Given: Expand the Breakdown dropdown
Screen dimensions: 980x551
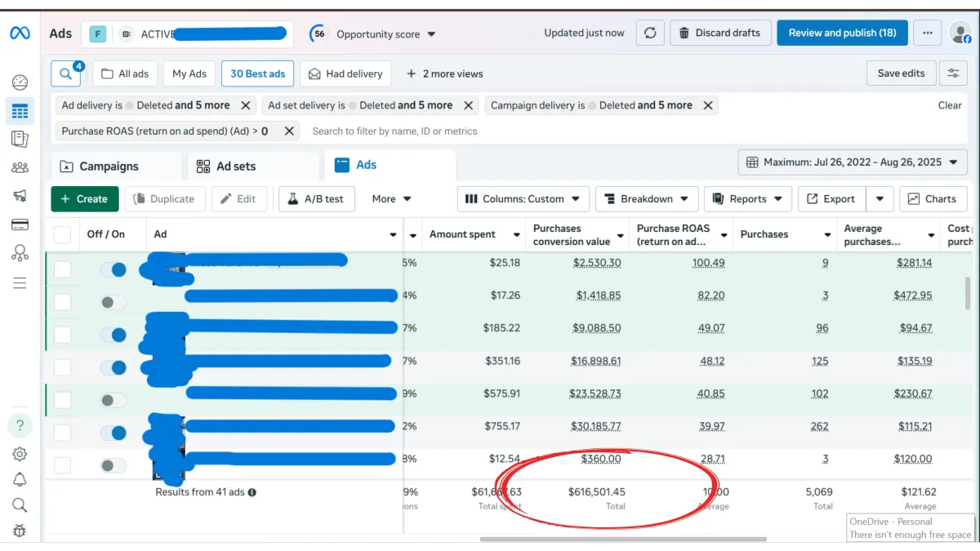Looking at the screenshot, I should [x=647, y=199].
